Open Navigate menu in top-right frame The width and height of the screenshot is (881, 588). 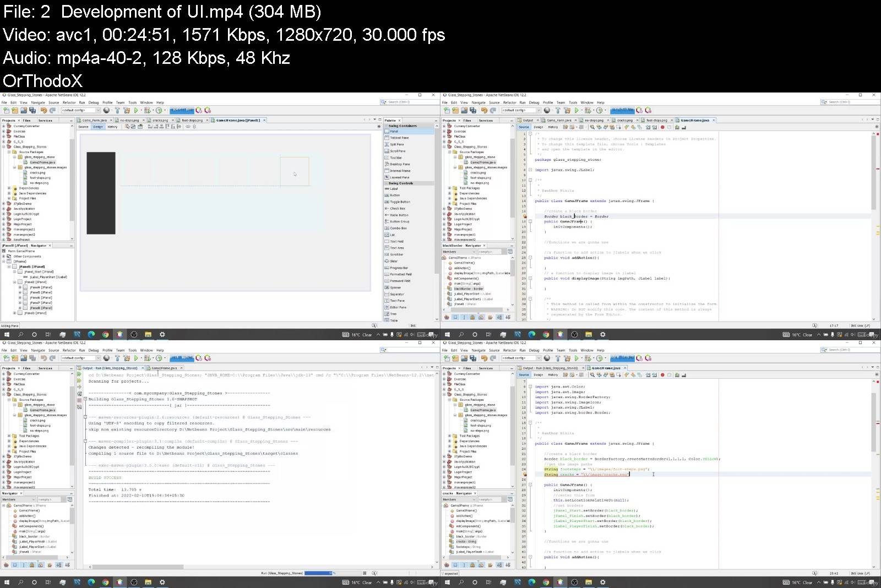coord(478,102)
